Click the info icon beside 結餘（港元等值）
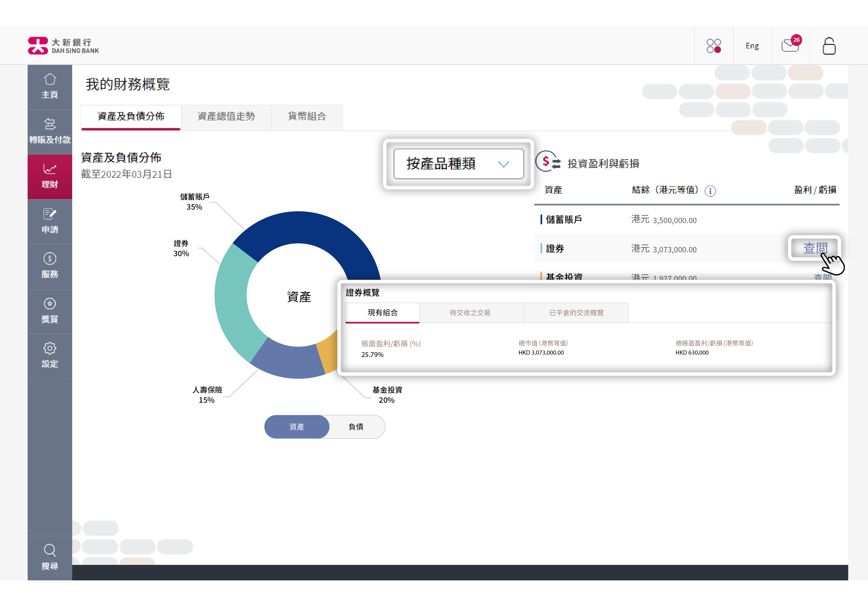The width and height of the screenshot is (868, 607). 710,191
